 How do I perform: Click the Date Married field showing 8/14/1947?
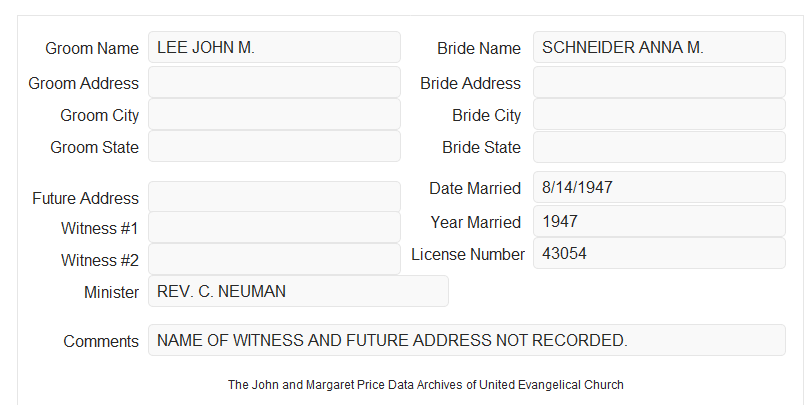coord(659,187)
